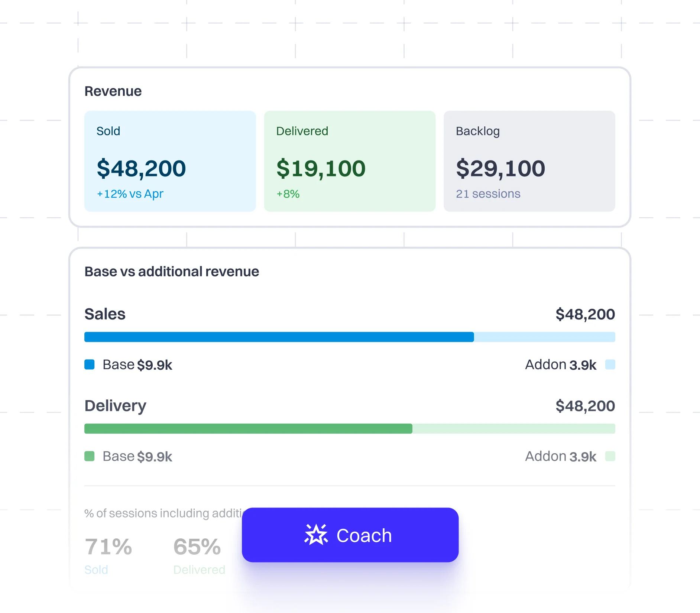Click the "% of sessions including" caption
This screenshot has height=613, width=700.
[163, 513]
